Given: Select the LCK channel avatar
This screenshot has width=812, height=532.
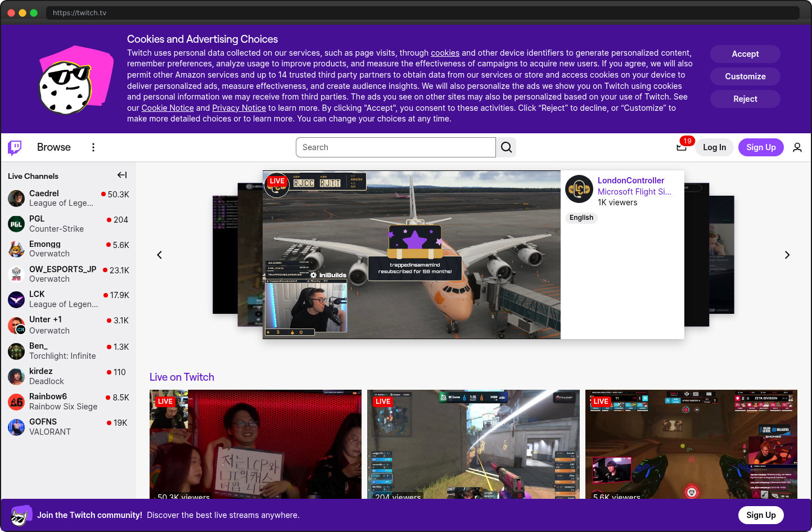Looking at the screenshot, I should point(16,299).
